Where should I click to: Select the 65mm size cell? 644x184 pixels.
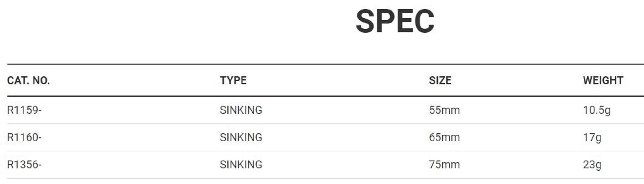[x=444, y=137]
